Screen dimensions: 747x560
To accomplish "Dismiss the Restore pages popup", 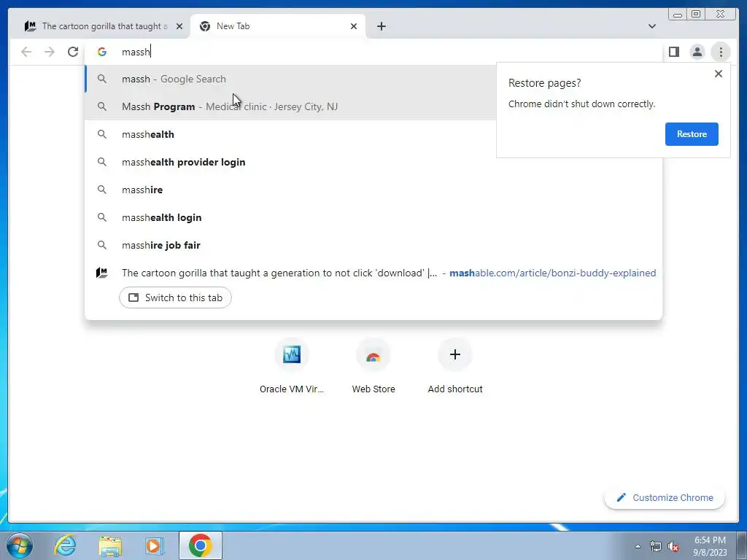I will point(719,74).
